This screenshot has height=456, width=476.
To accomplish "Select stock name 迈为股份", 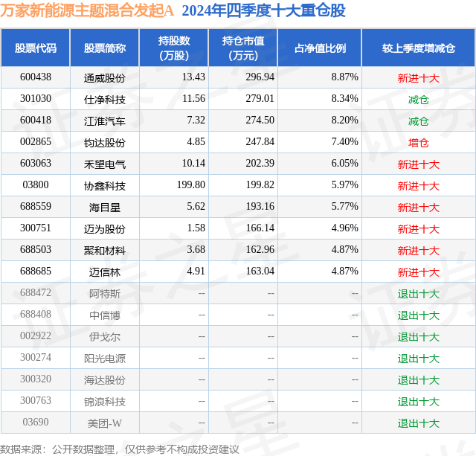I will pyautogui.click(x=105, y=229).
